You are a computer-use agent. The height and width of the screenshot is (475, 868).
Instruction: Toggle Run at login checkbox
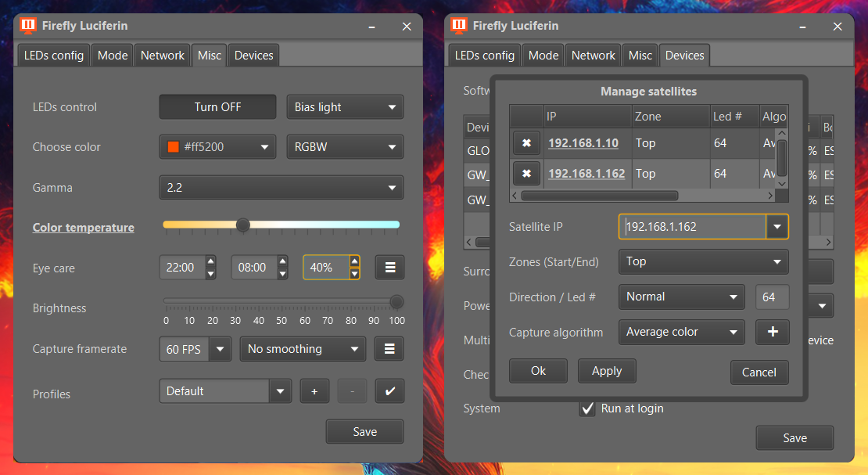pyautogui.click(x=586, y=408)
